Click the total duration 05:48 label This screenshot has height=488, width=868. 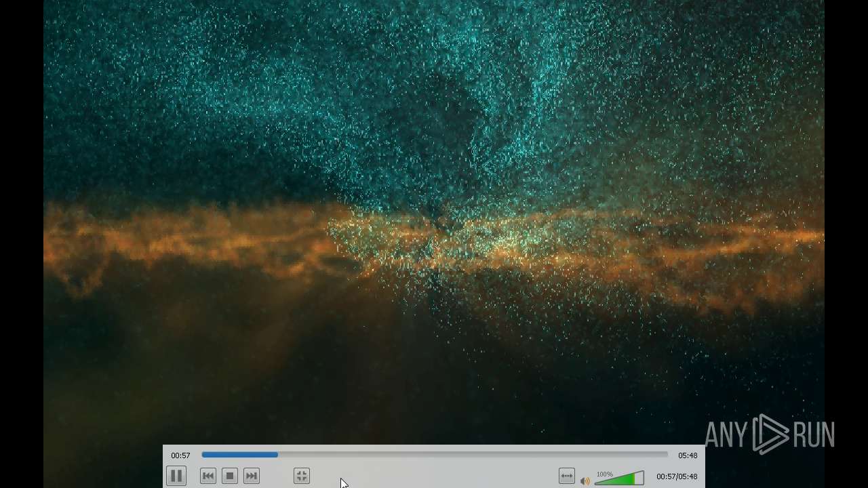click(688, 455)
